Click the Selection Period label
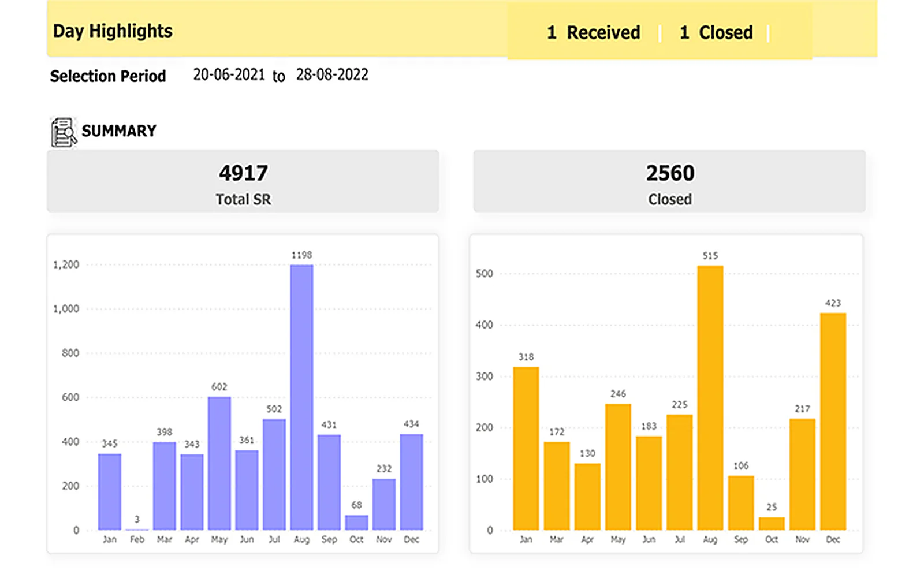The image size is (924, 574). (108, 76)
